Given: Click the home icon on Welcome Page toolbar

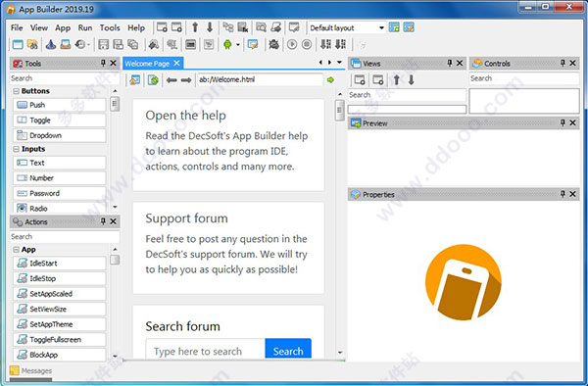Looking at the screenshot, I should coord(134,79).
